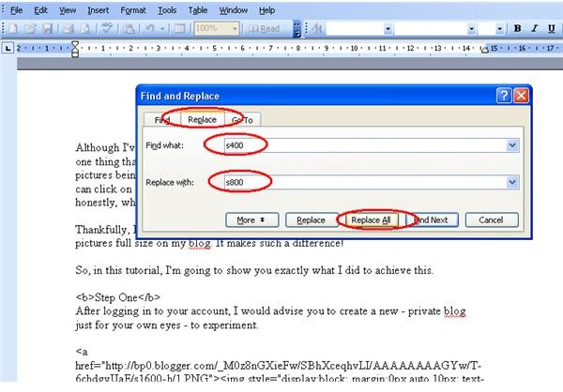Viewport: 563px width, 392px height.
Task: Click the Insert Table icon
Action: [179, 28]
